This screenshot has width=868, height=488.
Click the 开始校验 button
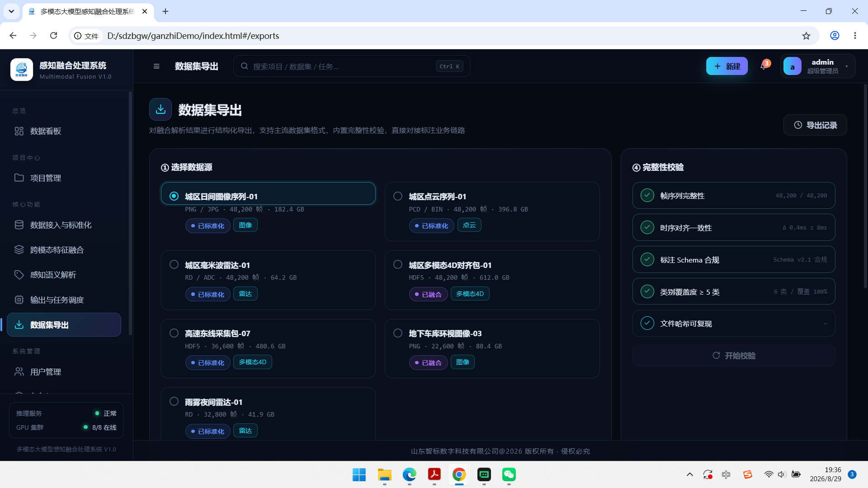tap(733, 356)
